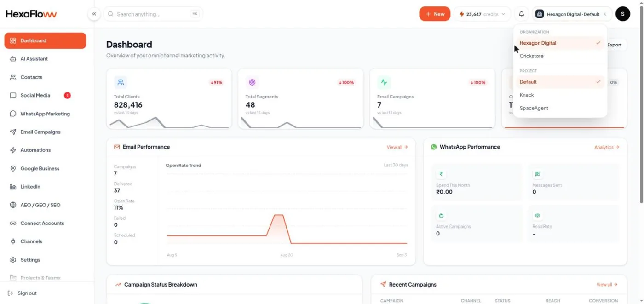Open View all in Recent Campaigns
Viewport: 644px width, 304px height.
[x=607, y=285]
